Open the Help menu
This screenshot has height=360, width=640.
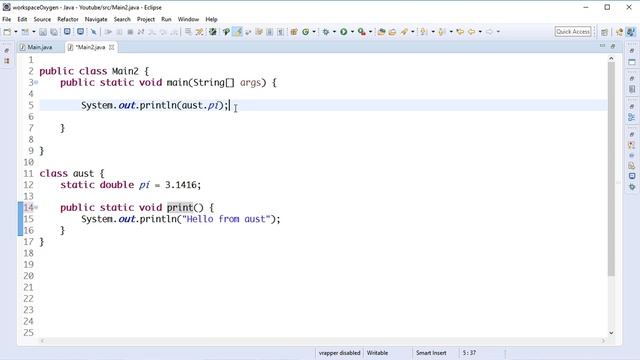(211, 19)
